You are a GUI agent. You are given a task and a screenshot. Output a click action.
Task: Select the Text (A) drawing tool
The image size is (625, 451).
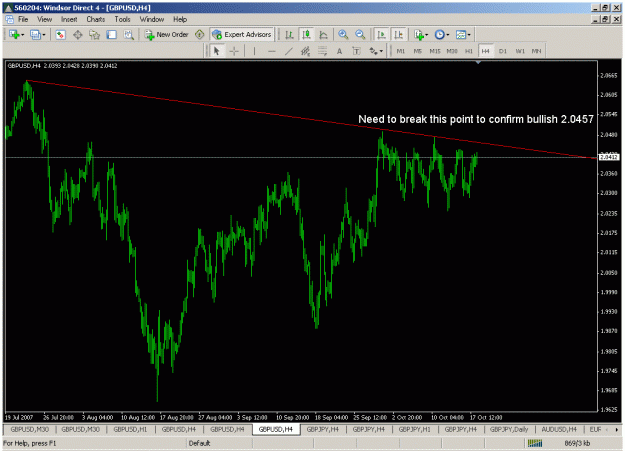click(x=339, y=51)
